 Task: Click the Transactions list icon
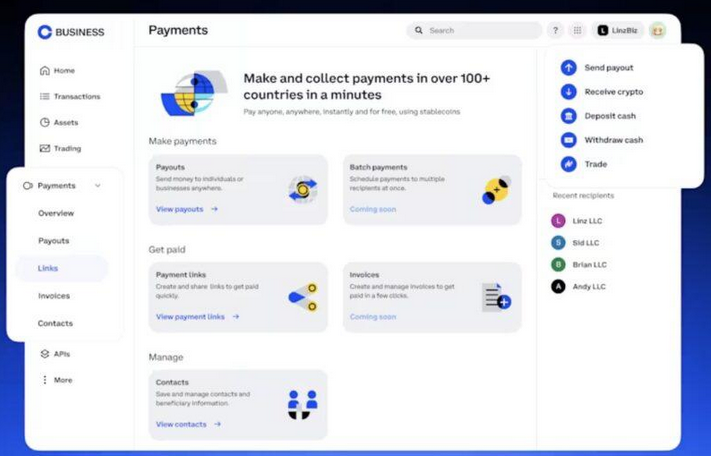click(x=44, y=96)
